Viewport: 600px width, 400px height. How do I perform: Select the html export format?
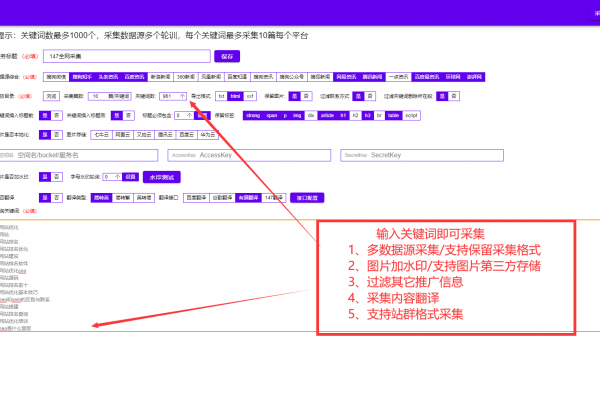coord(236,96)
